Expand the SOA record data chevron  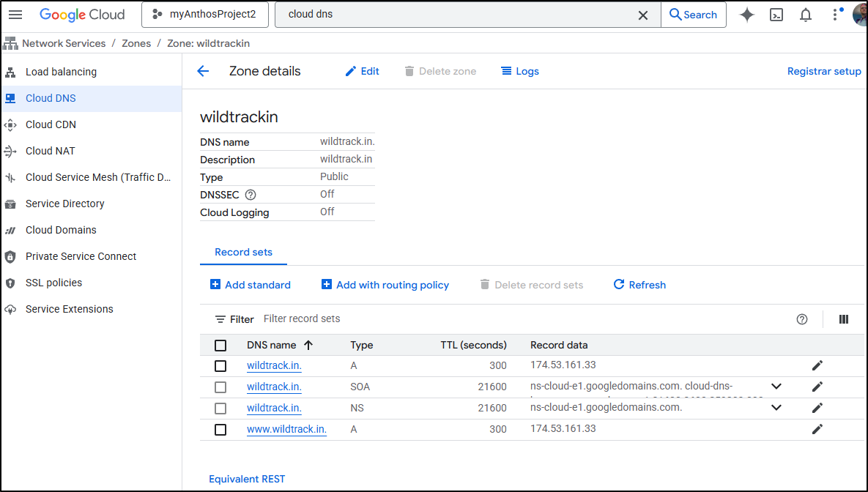pos(776,387)
